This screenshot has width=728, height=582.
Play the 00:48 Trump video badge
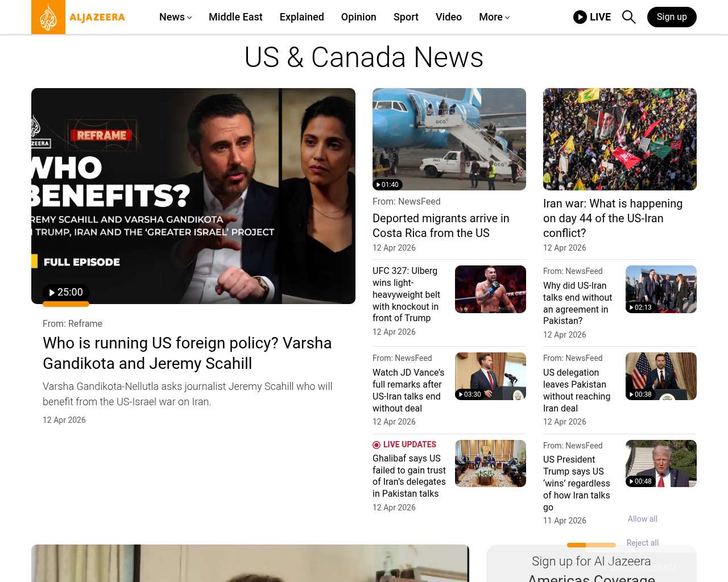[x=640, y=481]
